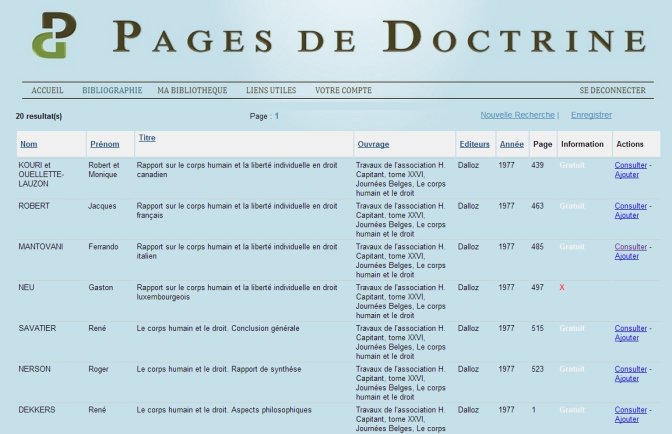Click page value '515' cell
This screenshot has width=672, height=434.
point(537,328)
